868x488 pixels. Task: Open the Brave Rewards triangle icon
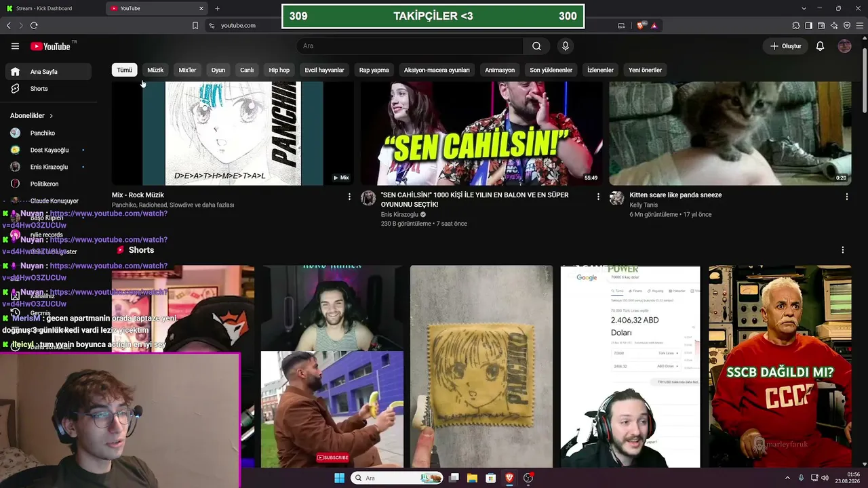[654, 26]
